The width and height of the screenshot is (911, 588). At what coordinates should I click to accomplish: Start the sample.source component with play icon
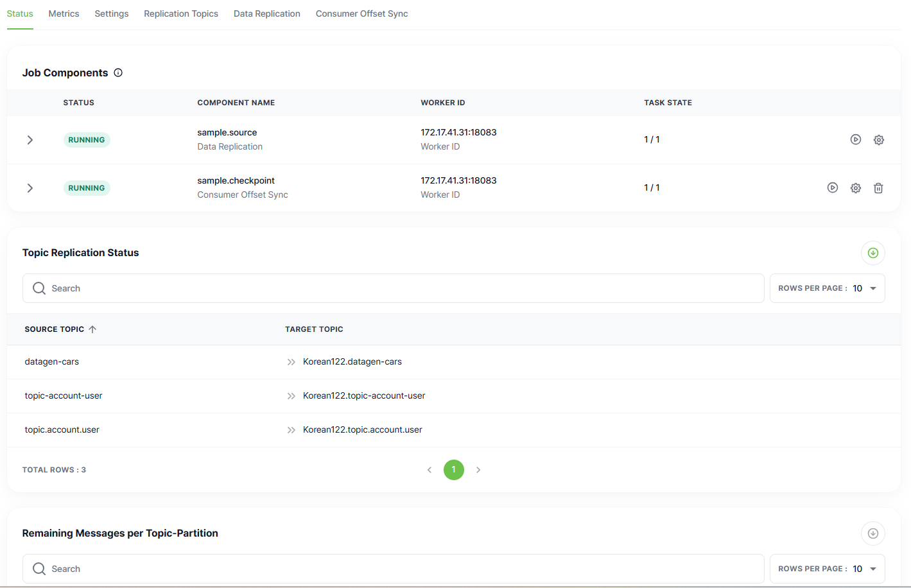point(855,139)
